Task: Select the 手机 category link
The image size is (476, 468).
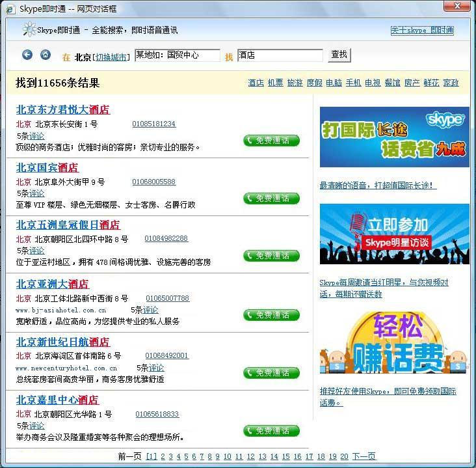Action: pyautogui.click(x=353, y=83)
